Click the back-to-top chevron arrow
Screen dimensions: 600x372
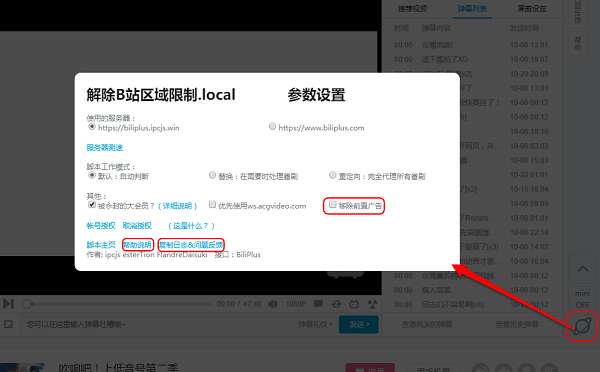coord(583,269)
